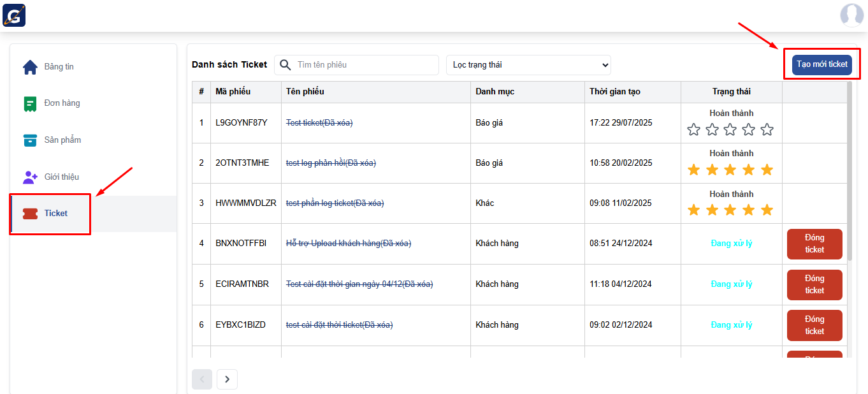Open the user avatar profile icon
868x394 pixels.
point(851,15)
